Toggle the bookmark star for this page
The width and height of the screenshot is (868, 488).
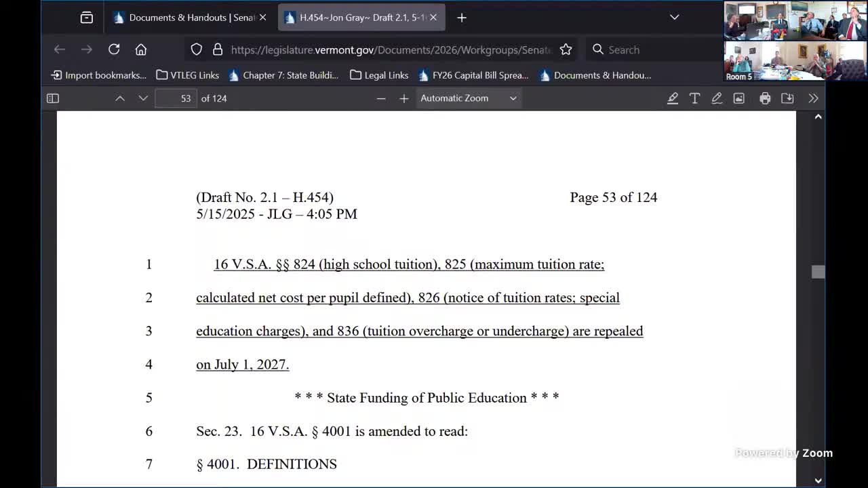point(566,49)
